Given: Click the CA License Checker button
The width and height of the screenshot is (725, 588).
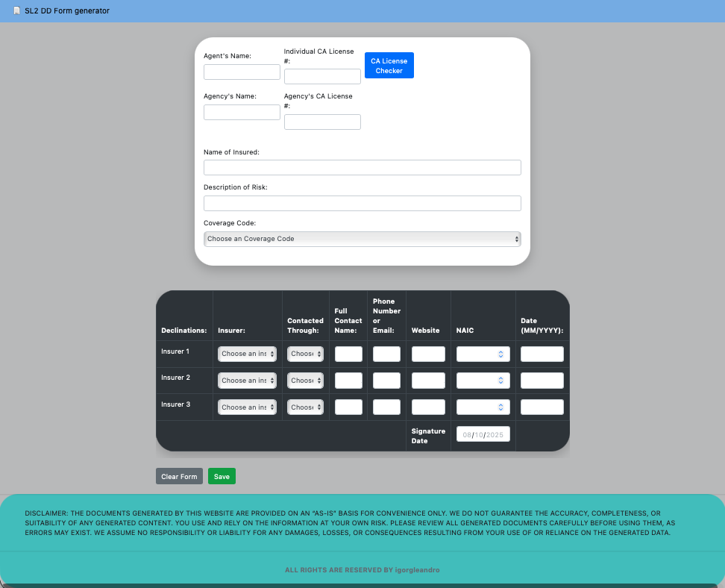Looking at the screenshot, I should point(389,65).
